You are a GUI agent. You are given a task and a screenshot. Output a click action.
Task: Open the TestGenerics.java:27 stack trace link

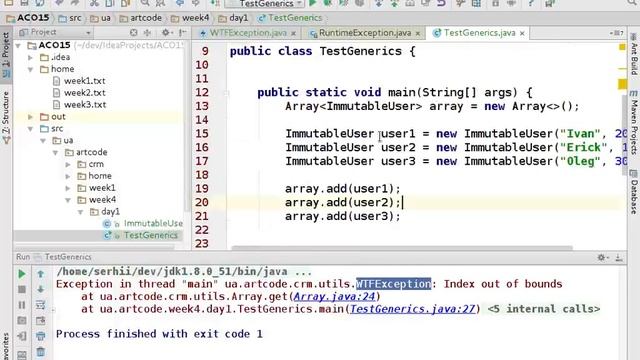[x=412, y=309]
